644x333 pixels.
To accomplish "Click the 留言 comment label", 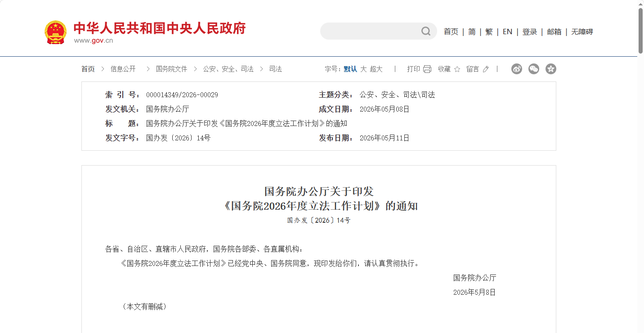I will point(473,69).
